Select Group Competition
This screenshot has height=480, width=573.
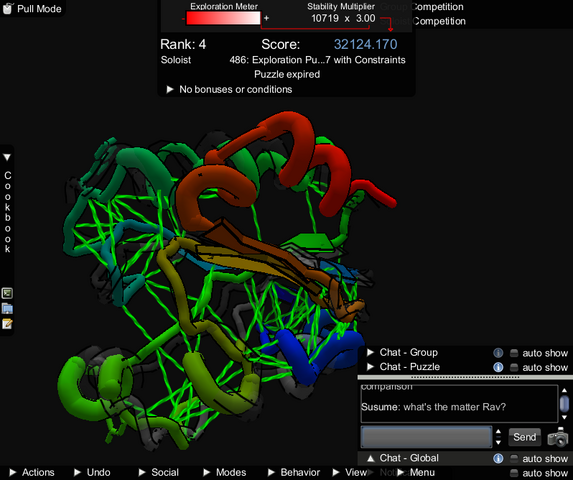click(x=422, y=7)
